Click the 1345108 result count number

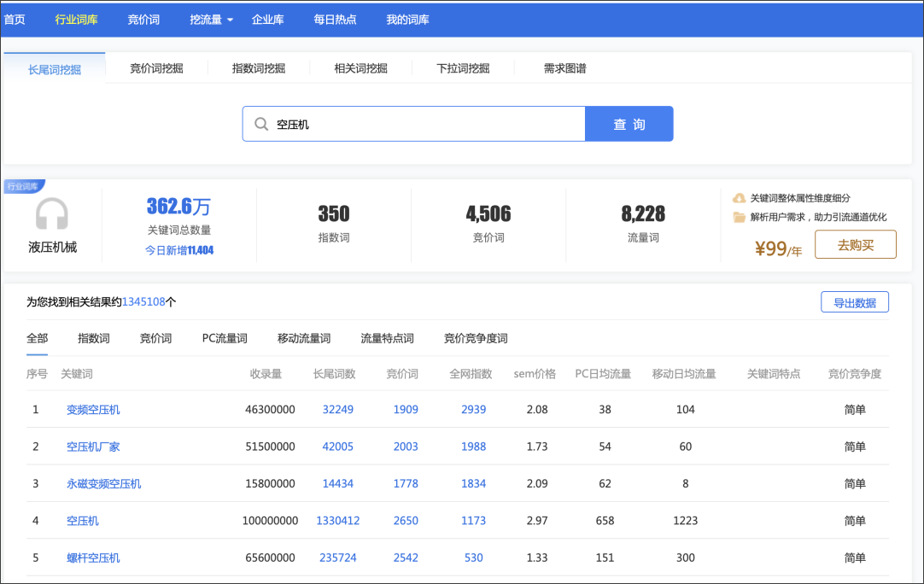(x=143, y=302)
